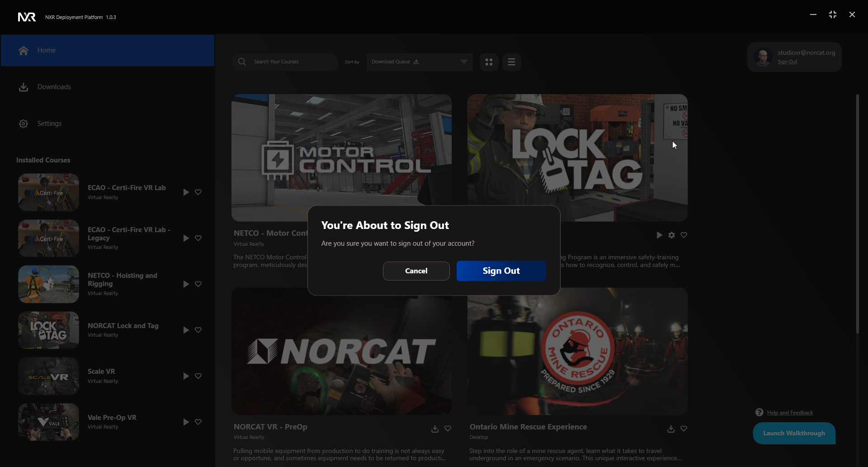Play ECAO - Certi-Fire VR Lab course
The height and width of the screenshot is (467, 868).
click(186, 192)
